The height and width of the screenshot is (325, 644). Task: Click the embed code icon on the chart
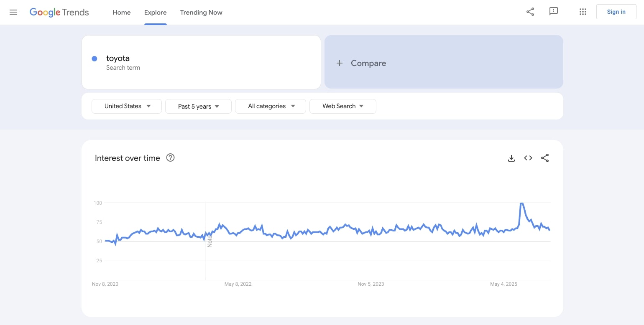point(528,158)
